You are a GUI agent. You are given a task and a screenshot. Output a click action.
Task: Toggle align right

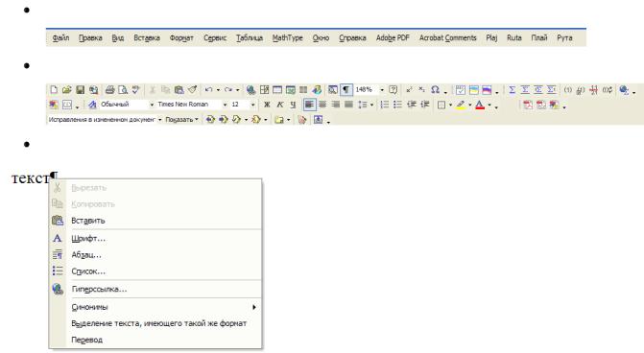pyautogui.click(x=336, y=105)
